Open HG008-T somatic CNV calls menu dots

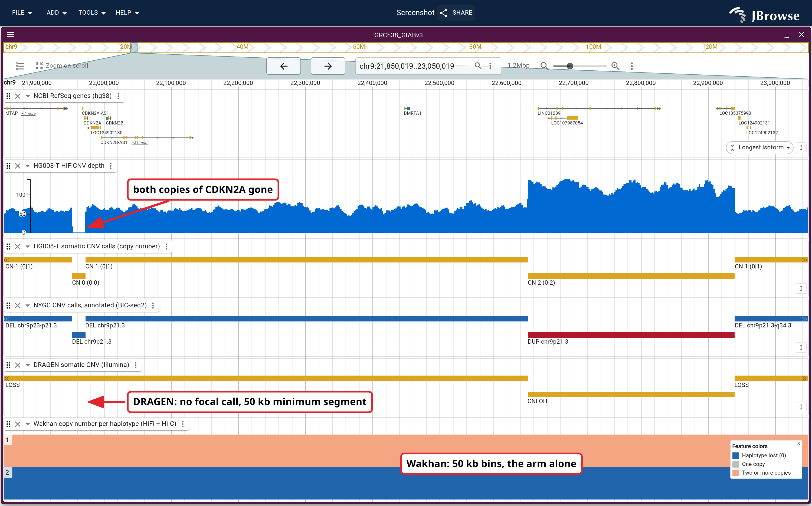coord(166,247)
